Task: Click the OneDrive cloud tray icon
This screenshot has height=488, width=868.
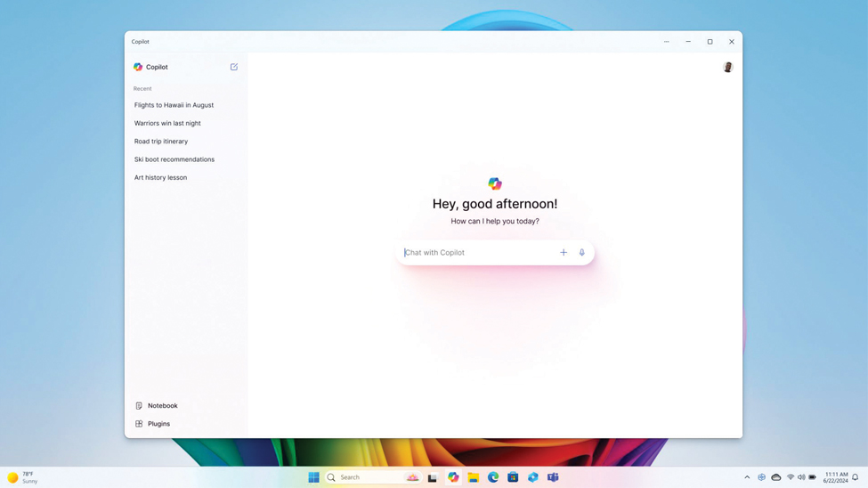Action: (776, 477)
